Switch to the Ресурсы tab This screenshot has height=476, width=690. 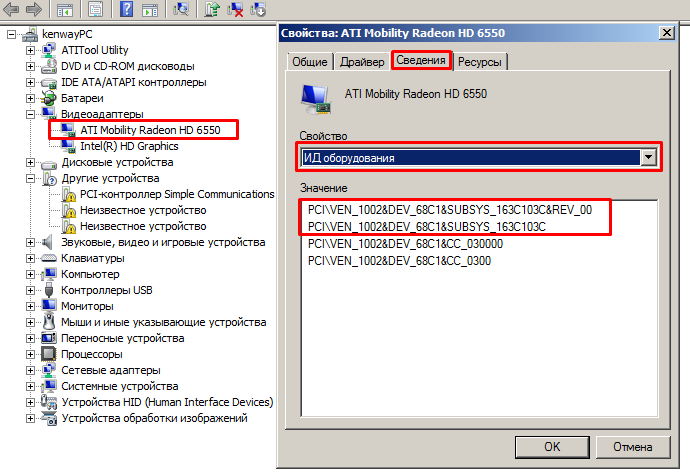coord(480,62)
